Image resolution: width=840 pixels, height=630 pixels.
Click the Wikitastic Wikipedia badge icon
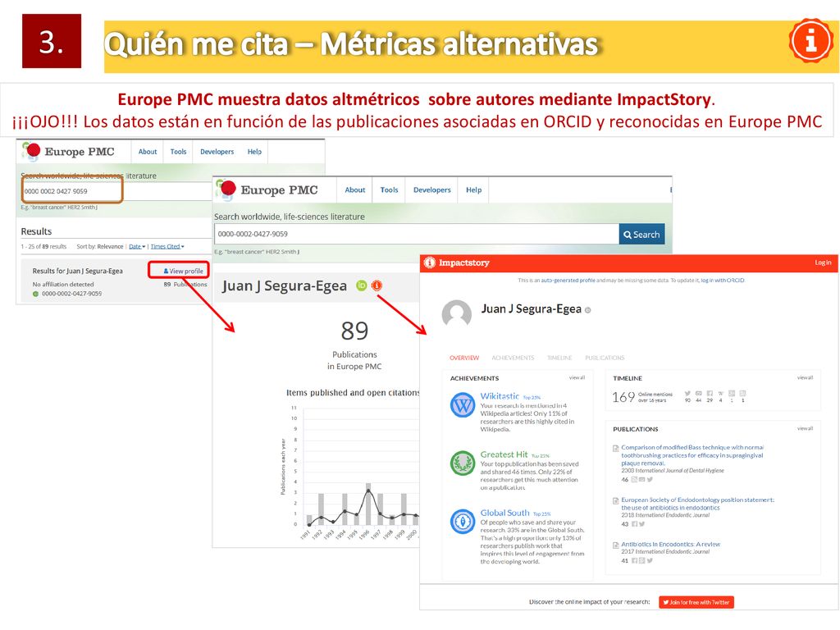(x=463, y=405)
